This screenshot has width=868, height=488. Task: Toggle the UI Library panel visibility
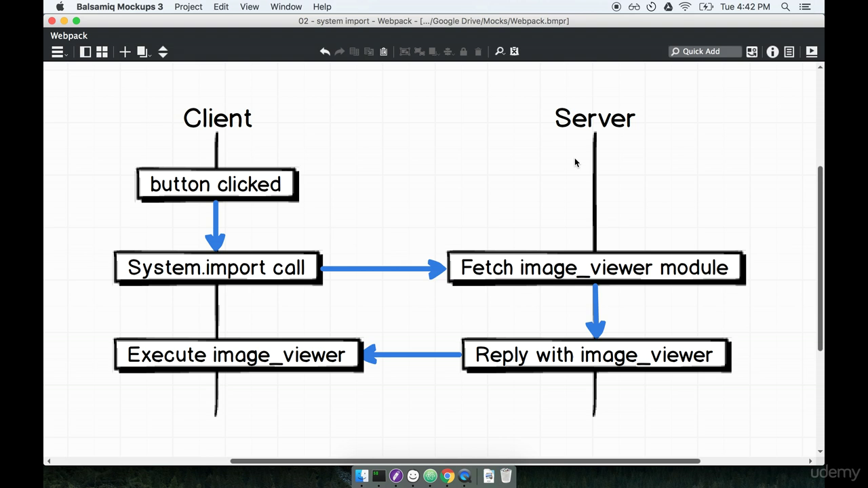pos(85,52)
